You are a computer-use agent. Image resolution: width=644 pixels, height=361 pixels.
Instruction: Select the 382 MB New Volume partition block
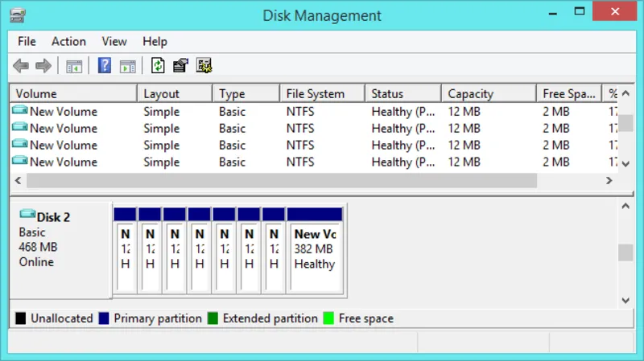pos(315,249)
